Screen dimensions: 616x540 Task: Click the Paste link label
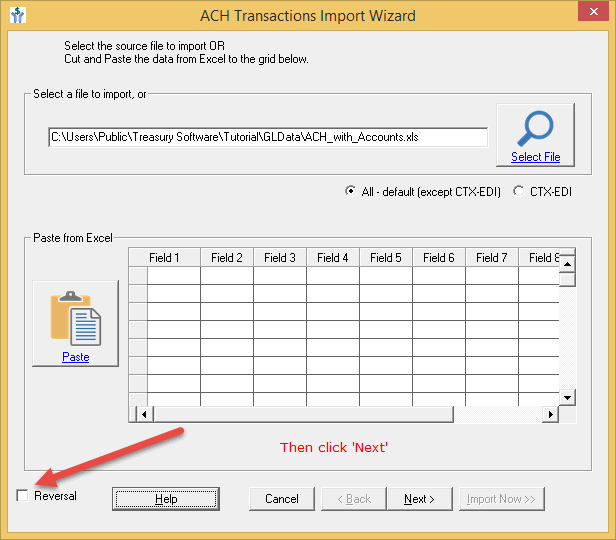coord(75,357)
